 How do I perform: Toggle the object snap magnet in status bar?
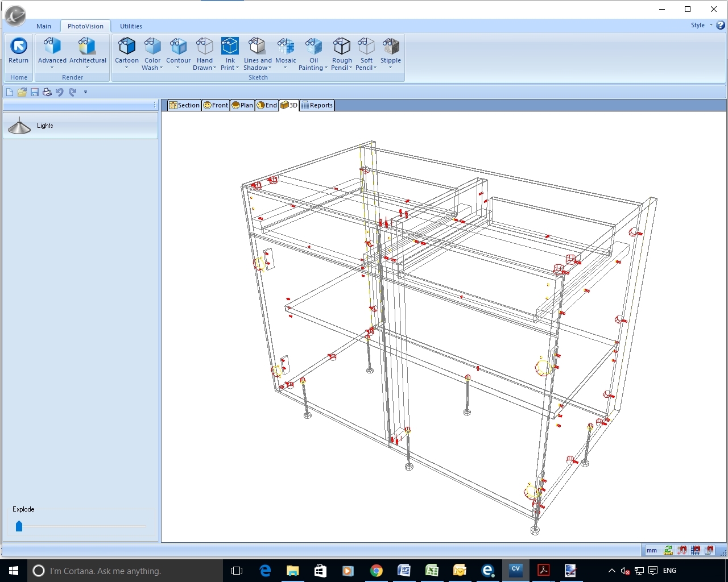(x=709, y=550)
